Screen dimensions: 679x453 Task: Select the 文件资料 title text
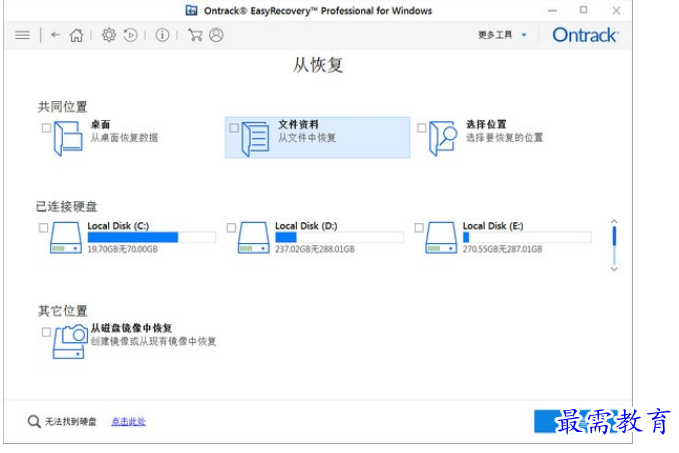pyautogui.click(x=298, y=125)
